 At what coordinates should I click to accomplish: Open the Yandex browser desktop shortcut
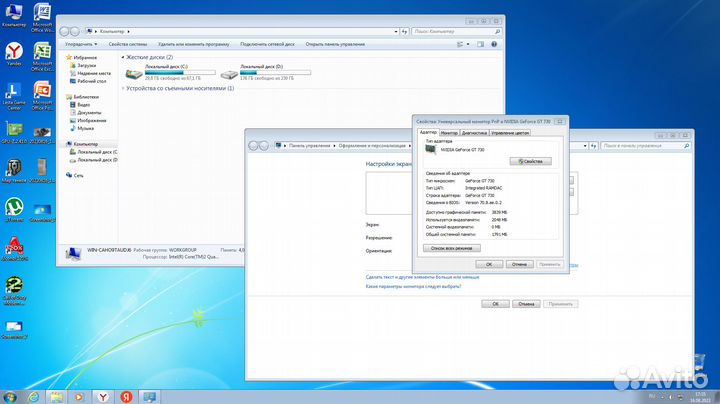coord(14,54)
